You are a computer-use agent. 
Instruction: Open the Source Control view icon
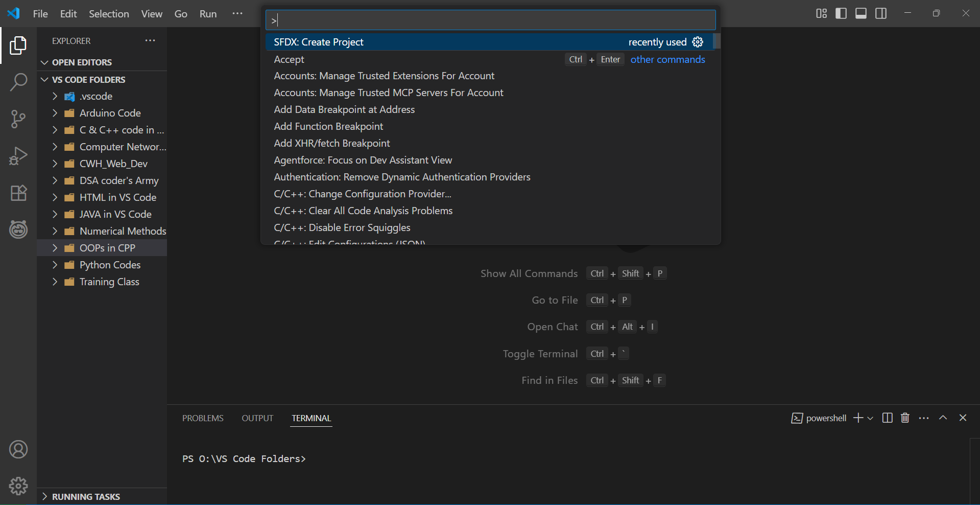pos(18,119)
